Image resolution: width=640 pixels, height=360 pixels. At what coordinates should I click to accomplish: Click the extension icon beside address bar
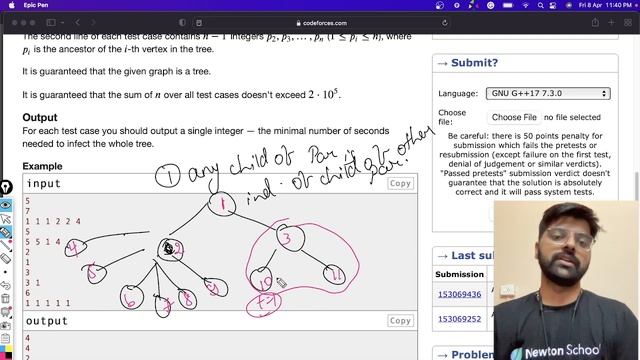199,23
